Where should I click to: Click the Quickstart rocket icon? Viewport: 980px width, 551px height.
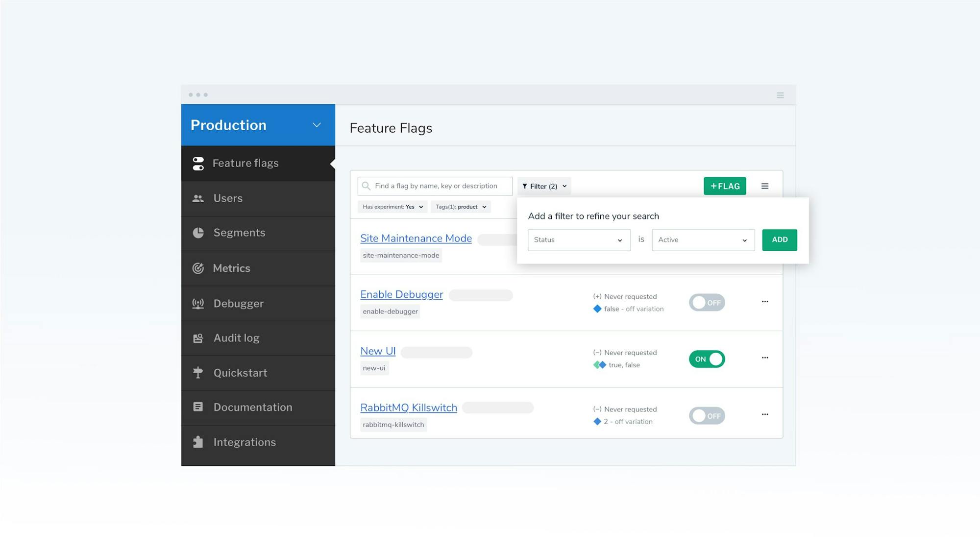click(198, 372)
